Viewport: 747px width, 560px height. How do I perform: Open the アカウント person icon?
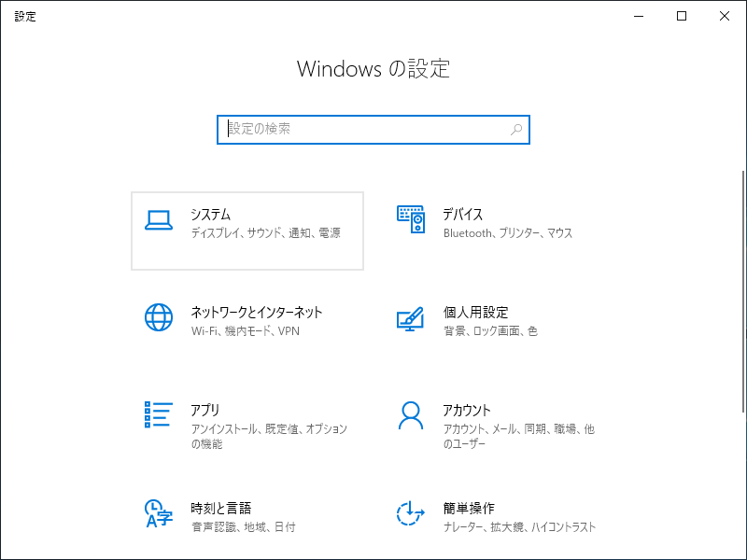pos(411,415)
